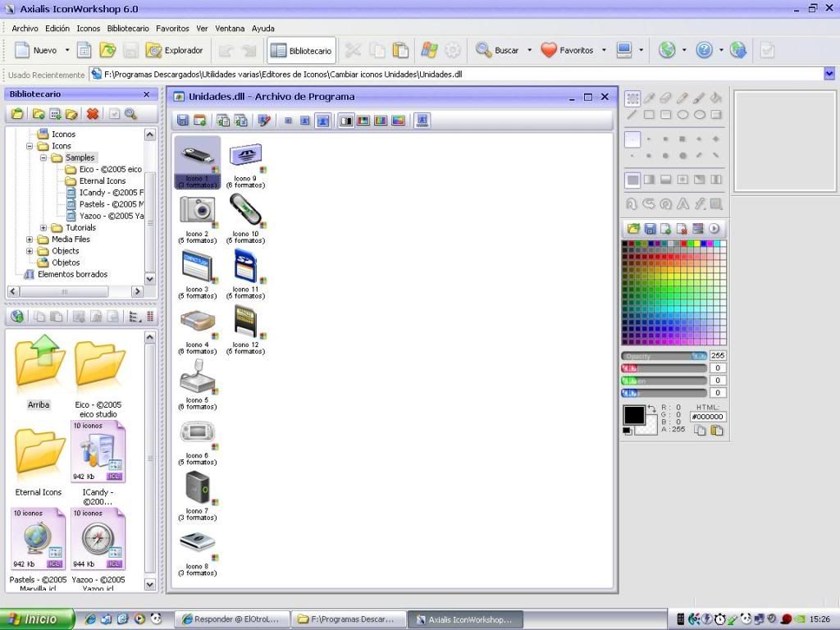This screenshot has width=840, height=630.
Task: Open Favoritos heart button
Action: pyautogui.click(x=568, y=50)
